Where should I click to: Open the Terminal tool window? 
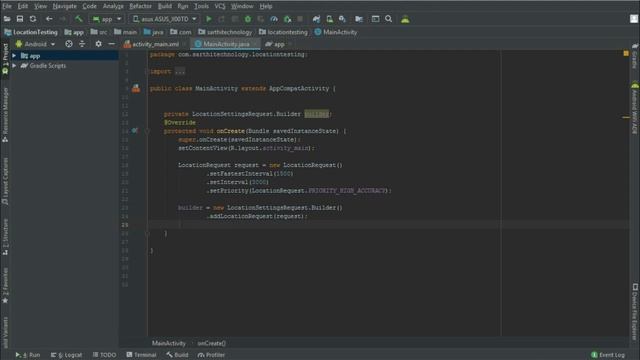click(x=141, y=355)
